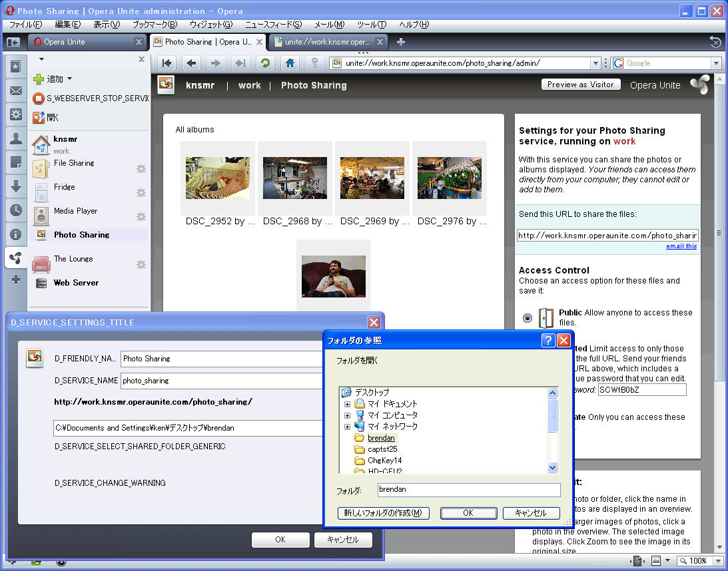Open the ブックマーク(B) menu

click(x=155, y=25)
